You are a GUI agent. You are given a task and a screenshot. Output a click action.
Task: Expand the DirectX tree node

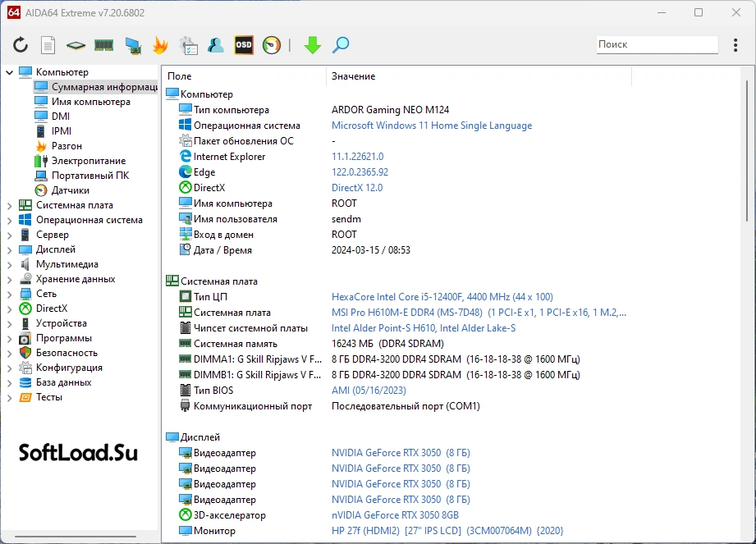(9, 309)
